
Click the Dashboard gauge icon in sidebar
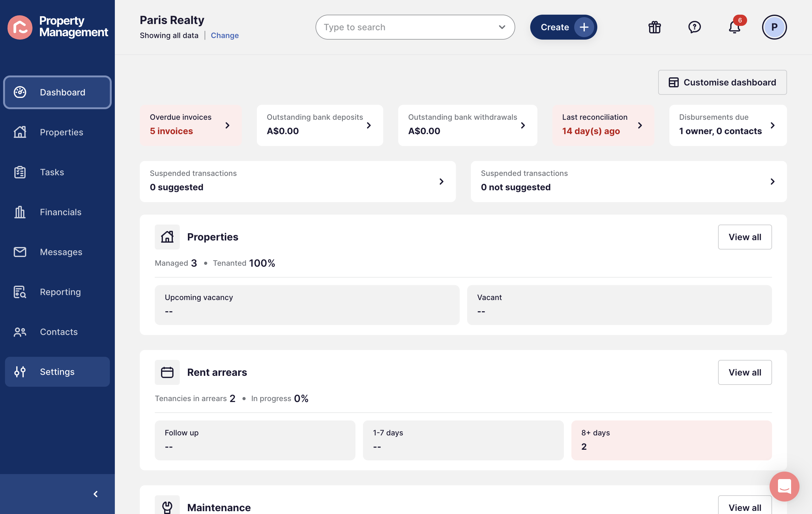click(x=20, y=92)
